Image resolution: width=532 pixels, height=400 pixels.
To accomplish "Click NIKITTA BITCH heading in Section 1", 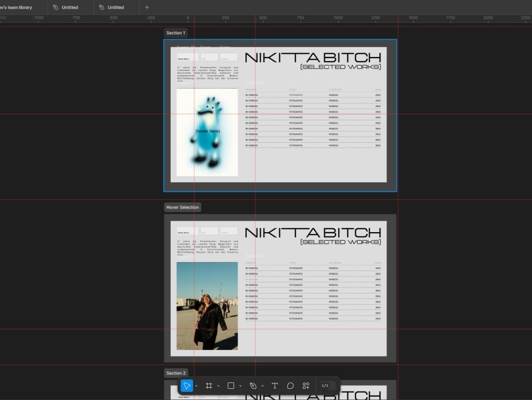I will click(x=313, y=58).
